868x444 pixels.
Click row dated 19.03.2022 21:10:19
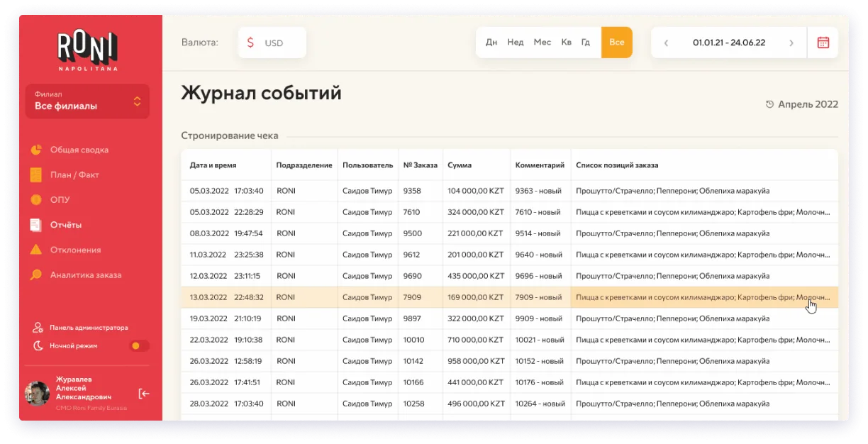pos(509,318)
